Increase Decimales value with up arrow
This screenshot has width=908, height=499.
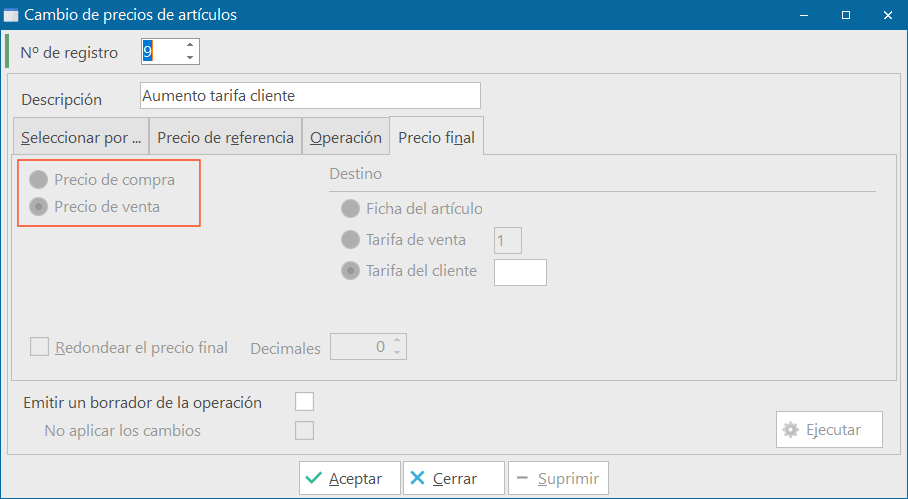click(x=397, y=341)
